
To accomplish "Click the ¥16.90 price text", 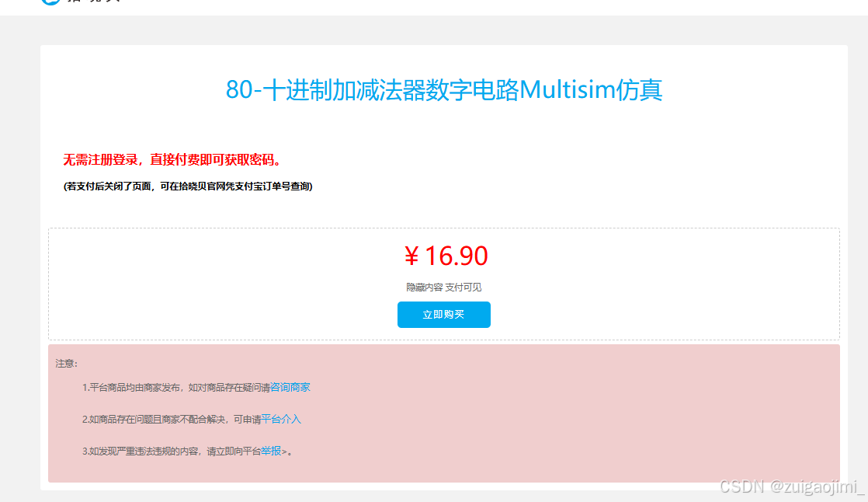I will (446, 256).
